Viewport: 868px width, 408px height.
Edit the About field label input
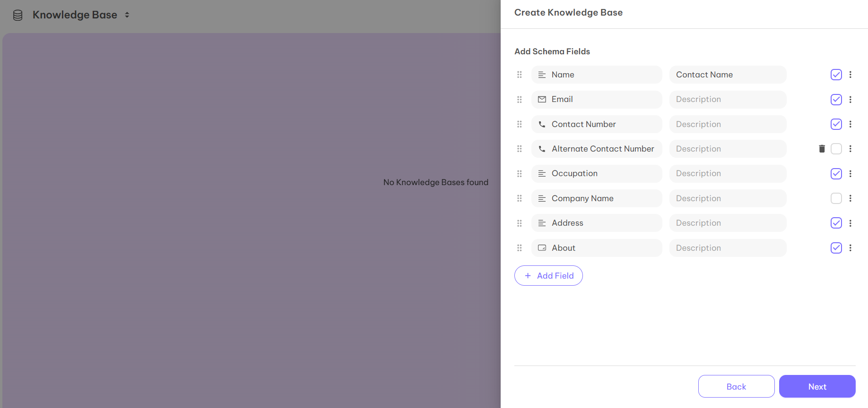tap(597, 248)
